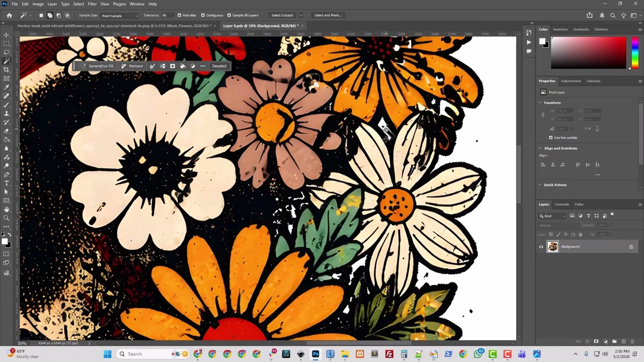Open the Filter menu

pyautogui.click(x=92, y=4)
